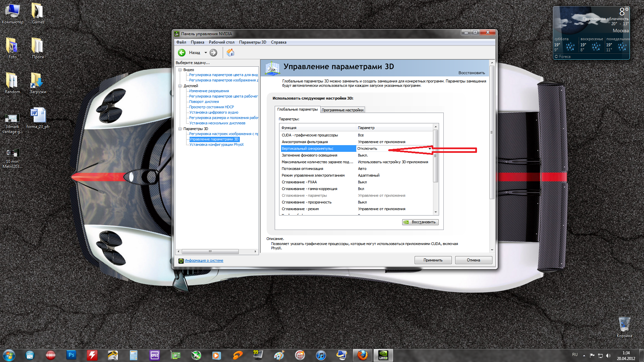Click the Параметр column header

(394, 128)
